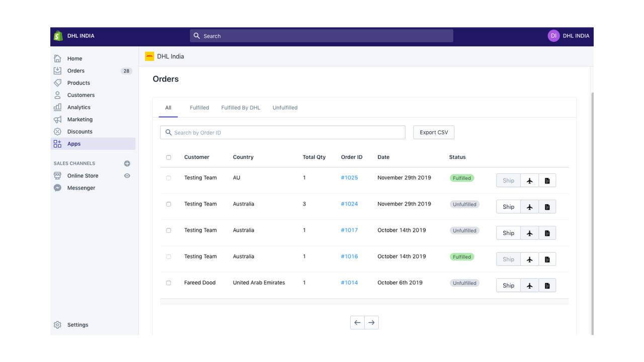Viewport: 644px width, 362px height.
Task: Tick the select-all orders checkbox
Action: coord(169,157)
